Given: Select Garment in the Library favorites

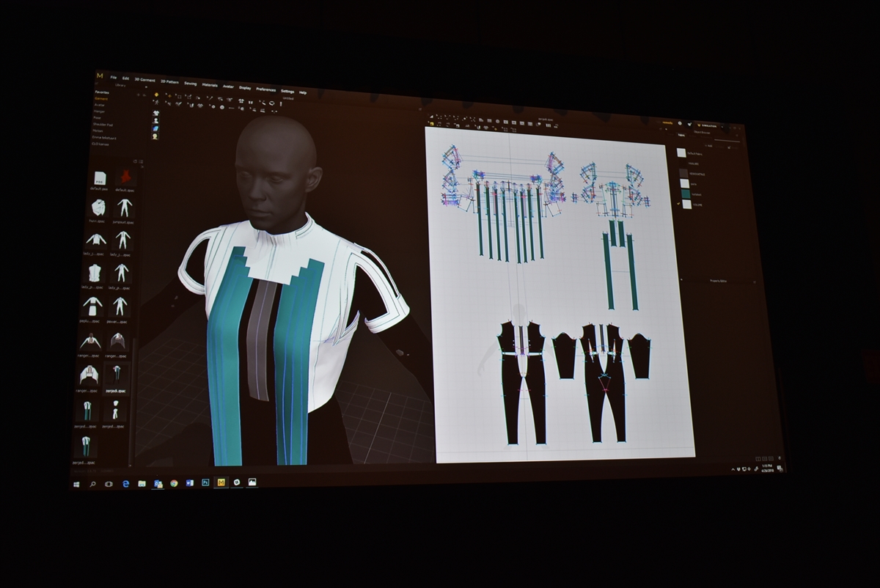Looking at the screenshot, I should (101, 99).
